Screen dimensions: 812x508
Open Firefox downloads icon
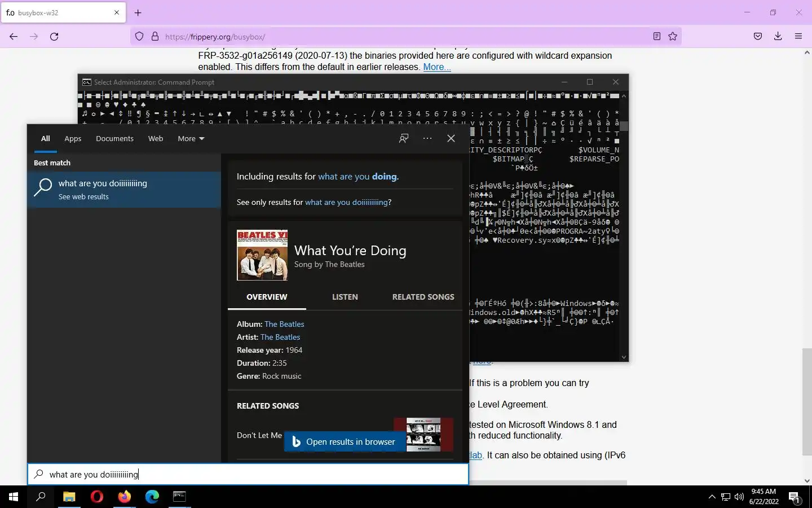(778, 37)
